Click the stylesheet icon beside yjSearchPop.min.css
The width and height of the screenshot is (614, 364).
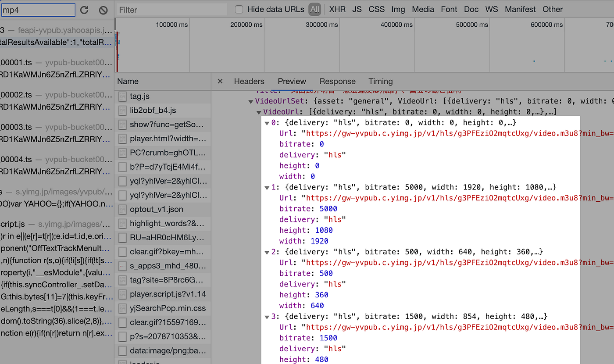[x=122, y=308]
